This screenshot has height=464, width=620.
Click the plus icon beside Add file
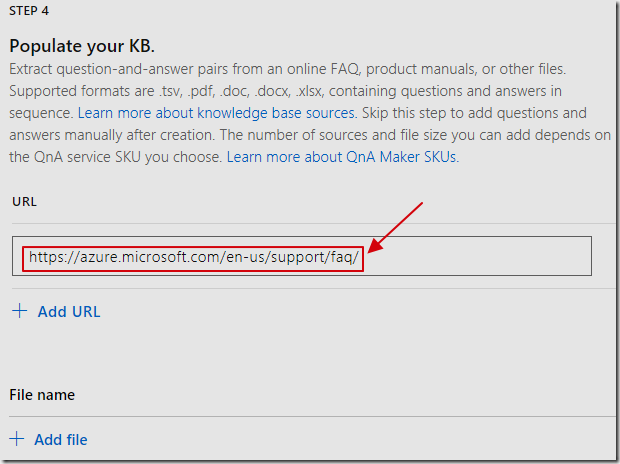17,439
